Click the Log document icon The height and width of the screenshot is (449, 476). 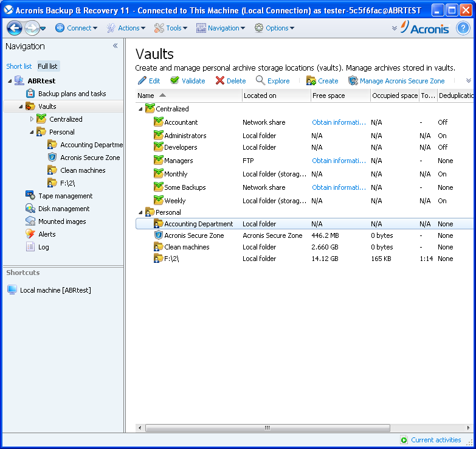(x=30, y=246)
